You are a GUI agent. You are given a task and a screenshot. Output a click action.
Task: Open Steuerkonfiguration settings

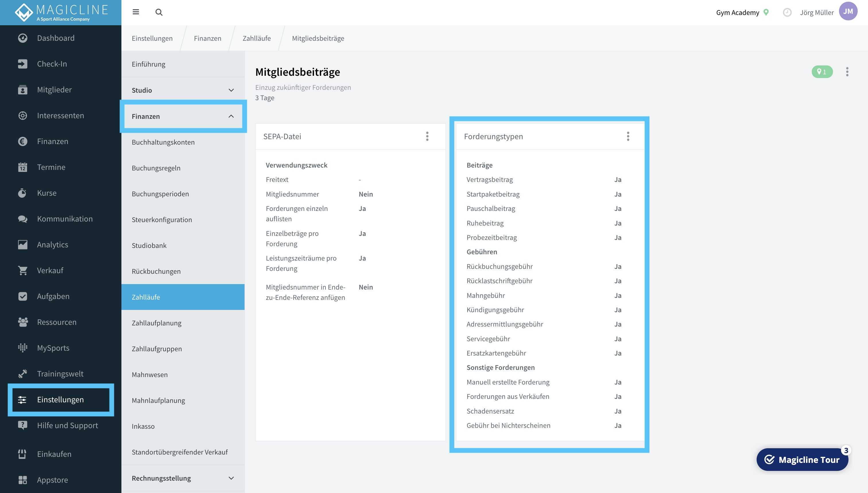pos(183,220)
